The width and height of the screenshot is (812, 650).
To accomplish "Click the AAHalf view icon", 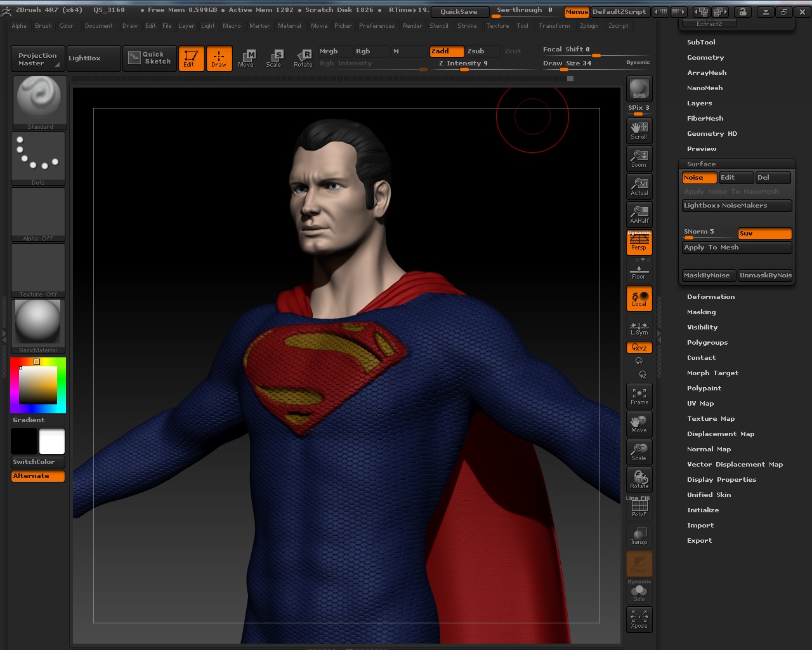I will (639, 214).
